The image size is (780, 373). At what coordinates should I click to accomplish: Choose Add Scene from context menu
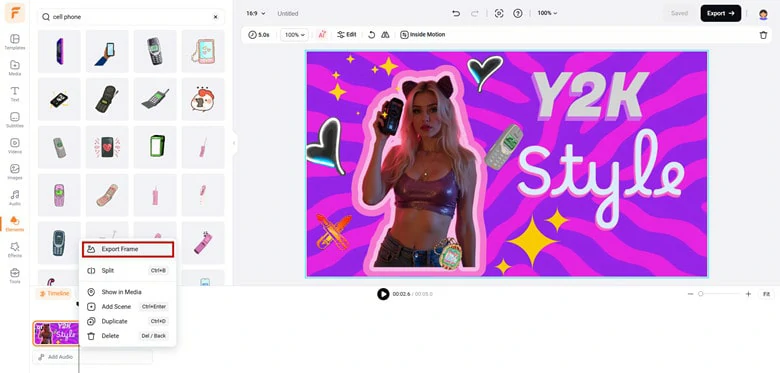(x=128, y=306)
